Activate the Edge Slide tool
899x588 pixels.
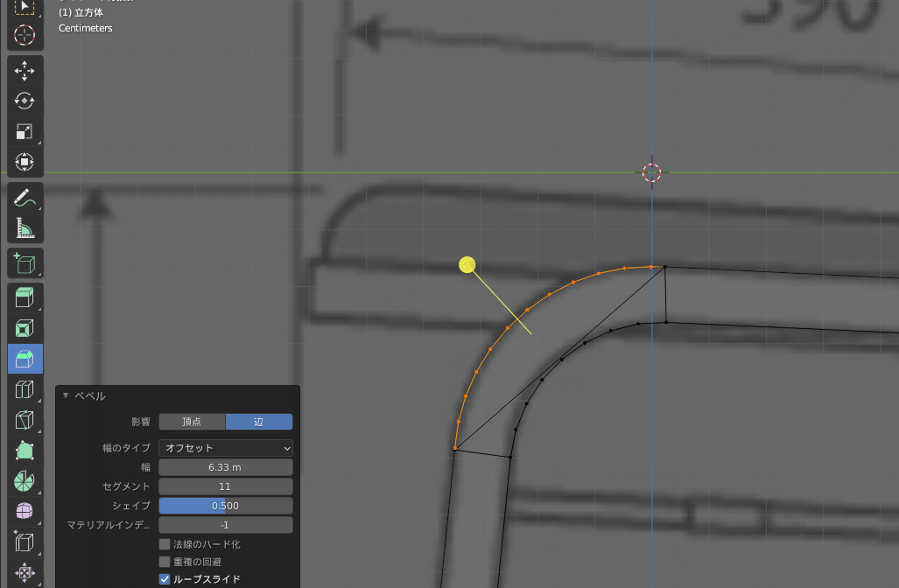(25, 542)
